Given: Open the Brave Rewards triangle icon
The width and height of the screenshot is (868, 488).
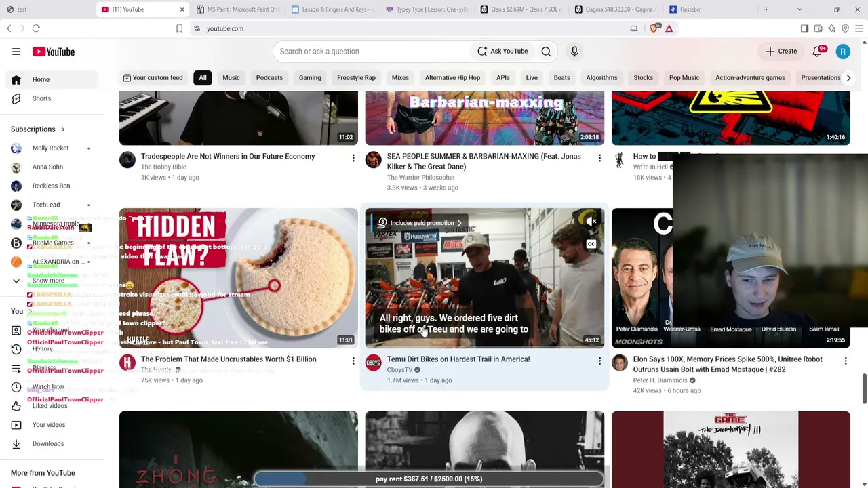Looking at the screenshot, I should (669, 28).
